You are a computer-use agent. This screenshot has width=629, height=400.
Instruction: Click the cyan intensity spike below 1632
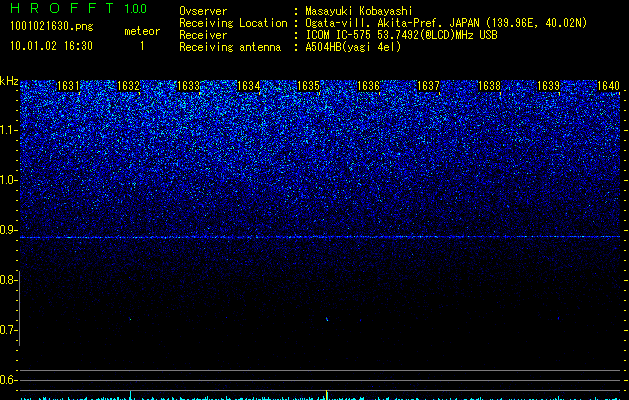tap(130, 395)
